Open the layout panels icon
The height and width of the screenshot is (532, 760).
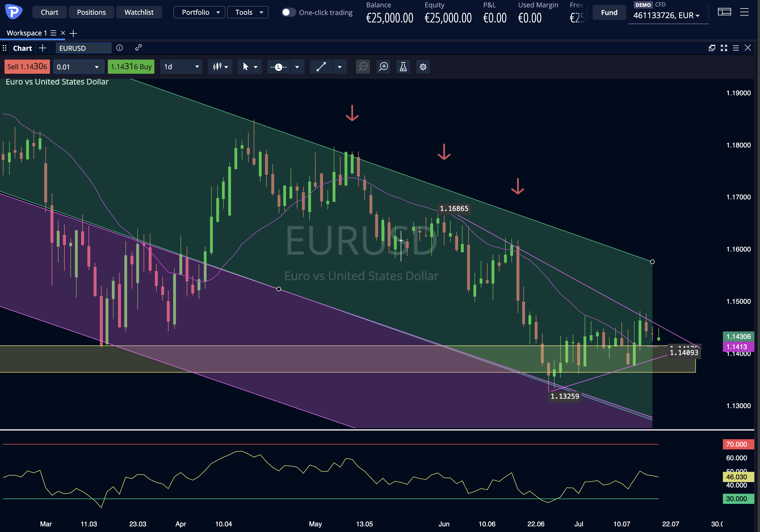[724, 12]
